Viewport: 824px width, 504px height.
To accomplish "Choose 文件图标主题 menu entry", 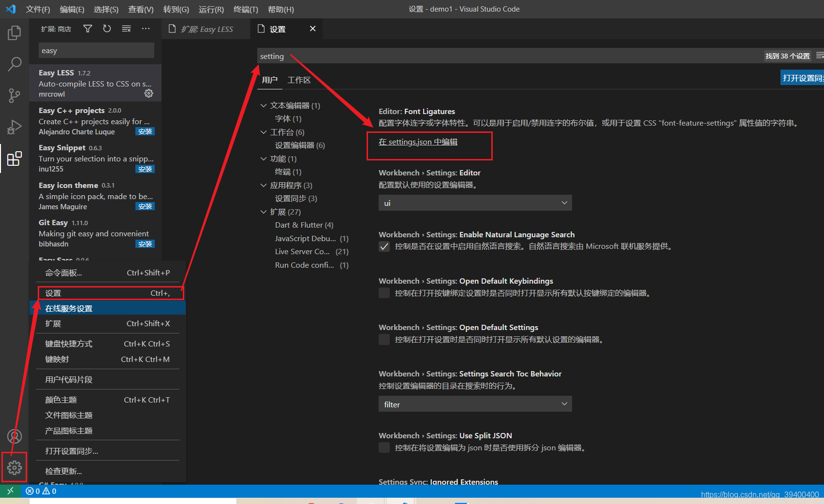I will click(x=107, y=415).
